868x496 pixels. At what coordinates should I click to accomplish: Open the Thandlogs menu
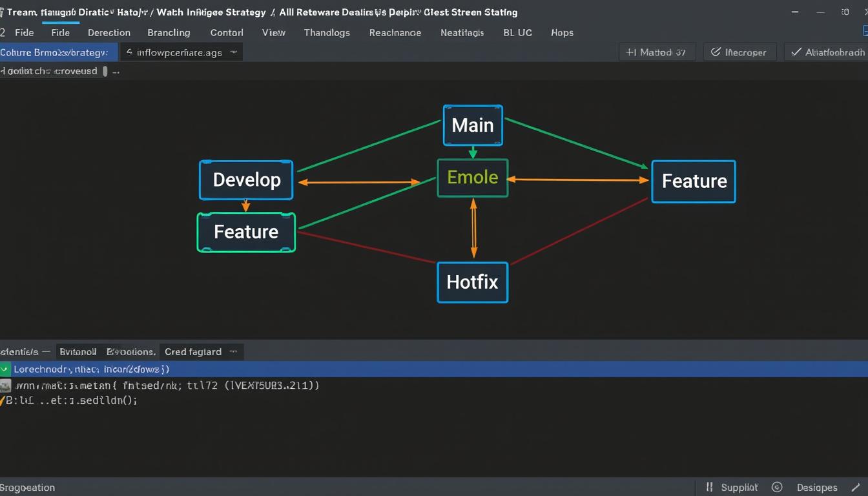(327, 32)
